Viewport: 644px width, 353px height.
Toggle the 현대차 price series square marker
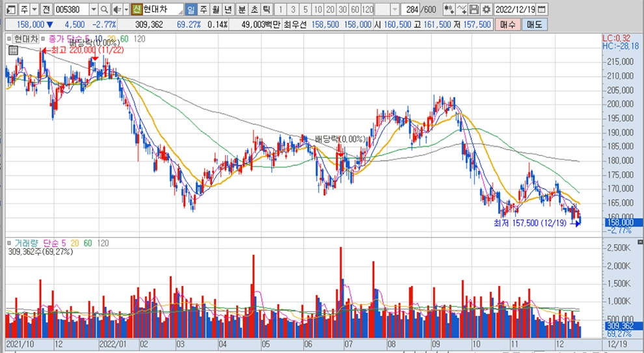click(x=10, y=40)
